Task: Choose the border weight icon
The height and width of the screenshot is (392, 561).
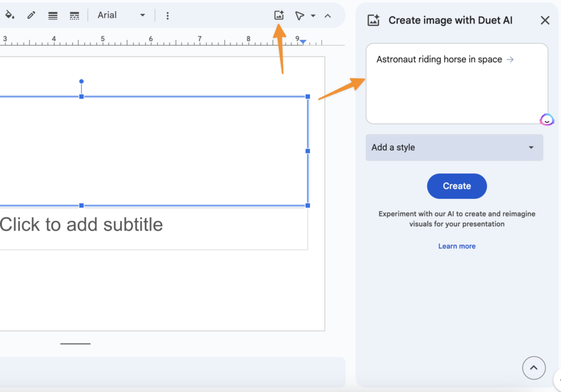Action: [x=53, y=15]
